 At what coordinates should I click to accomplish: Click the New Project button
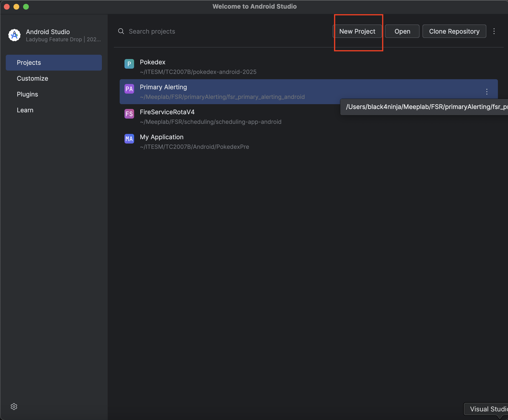pos(357,31)
